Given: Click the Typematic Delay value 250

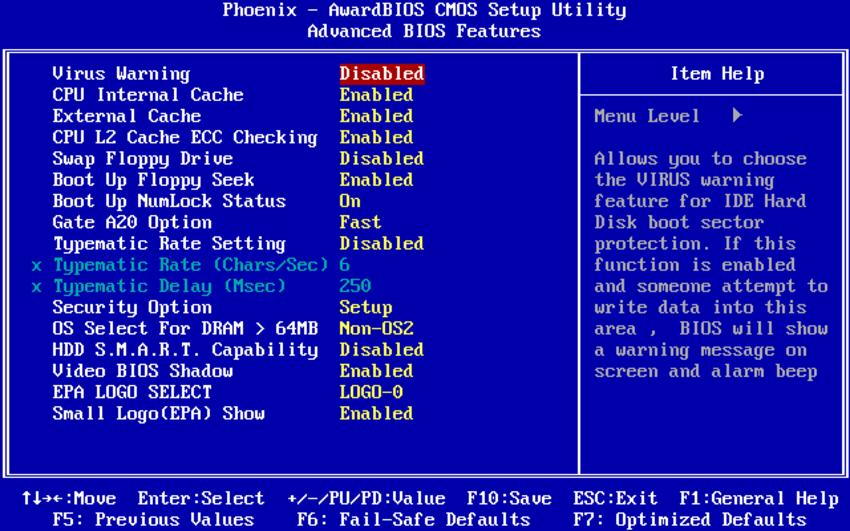Looking at the screenshot, I should 355,286.
